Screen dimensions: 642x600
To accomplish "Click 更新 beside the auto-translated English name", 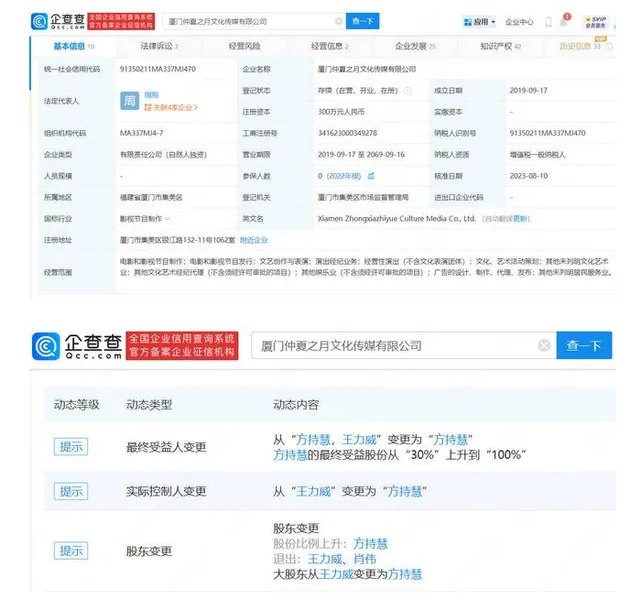I will [521, 219].
